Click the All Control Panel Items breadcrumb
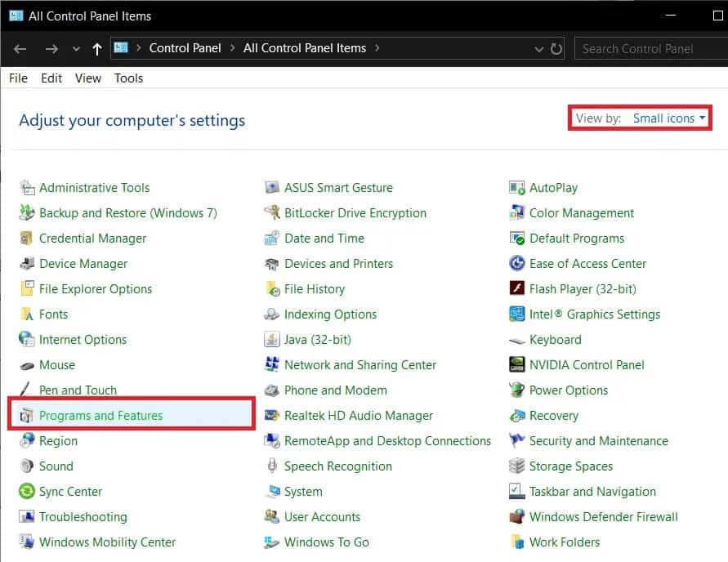This screenshot has width=728, height=562. point(305,48)
